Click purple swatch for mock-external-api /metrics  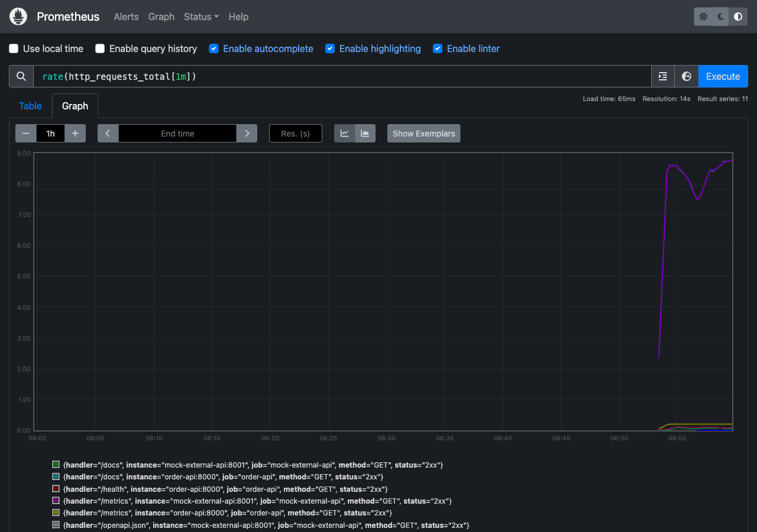(x=56, y=501)
